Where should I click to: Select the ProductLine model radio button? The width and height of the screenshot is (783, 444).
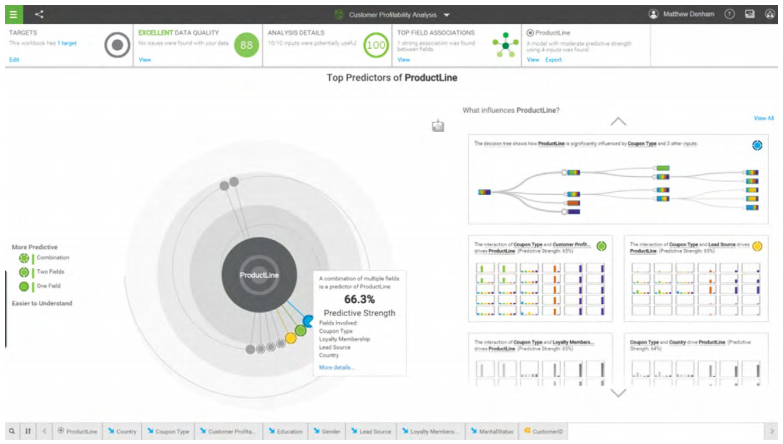click(x=530, y=33)
